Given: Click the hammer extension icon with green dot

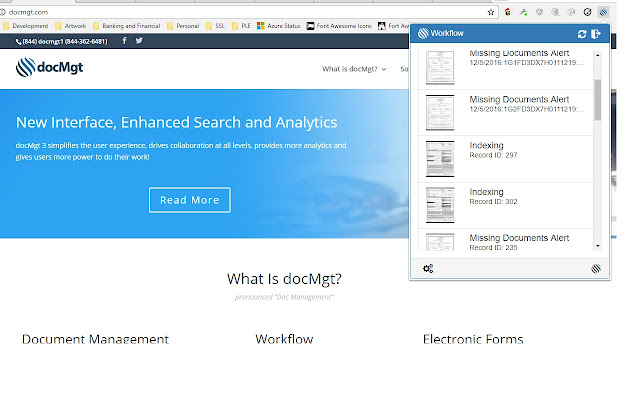Looking at the screenshot, I should [x=523, y=12].
